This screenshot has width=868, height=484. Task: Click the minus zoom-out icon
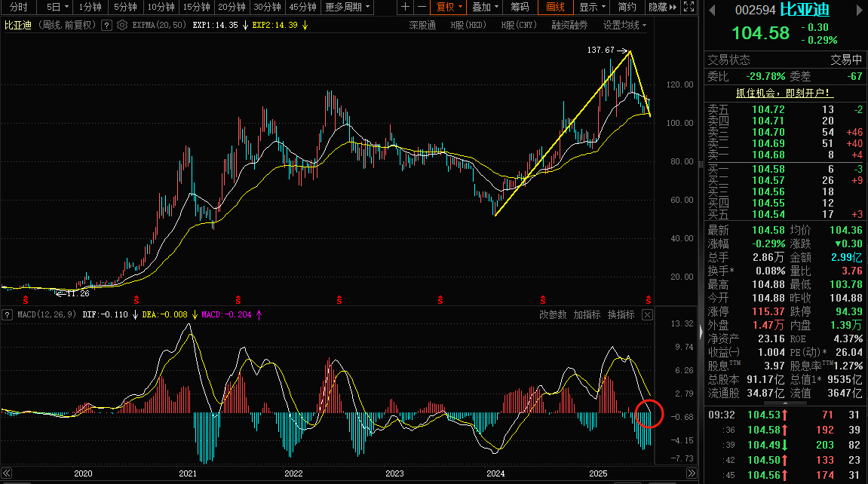point(422,8)
